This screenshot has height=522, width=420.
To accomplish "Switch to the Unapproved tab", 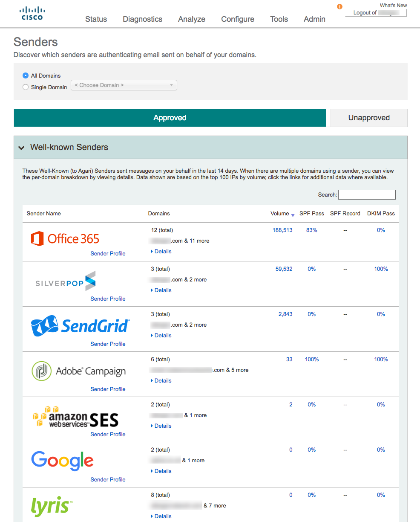I will (369, 118).
